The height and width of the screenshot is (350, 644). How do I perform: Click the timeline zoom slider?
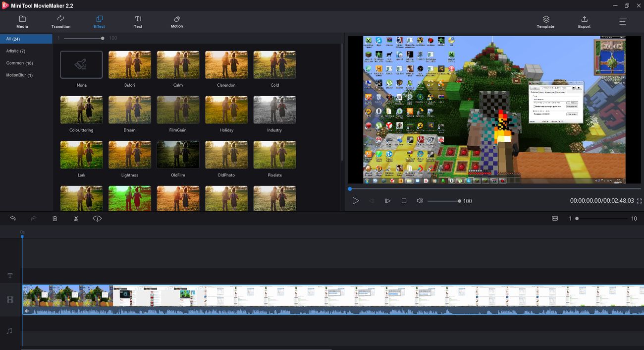click(602, 218)
